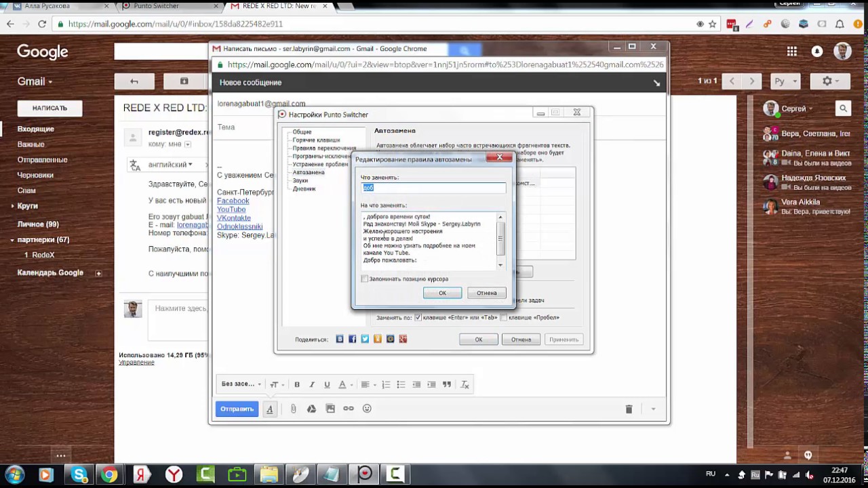
Task: Open the Gmail product dropdown
Action: coord(35,81)
